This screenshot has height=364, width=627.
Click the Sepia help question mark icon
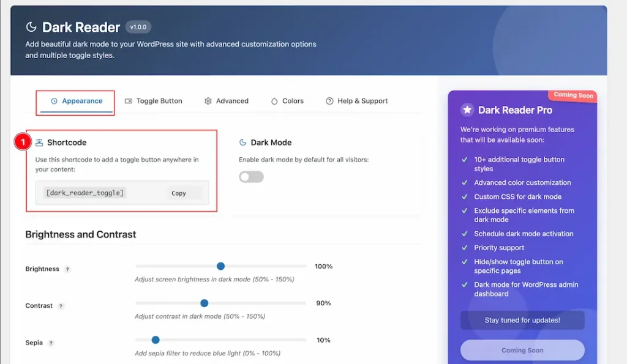click(x=51, y=343)
